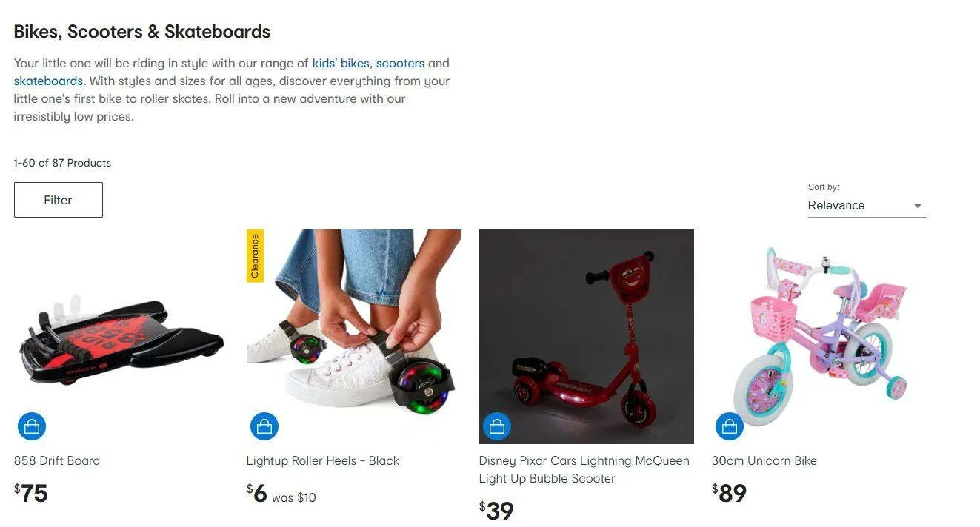Click the $6 was $10 price
Image resolution: width=980 pixels, height=527 pixels.
281,494
